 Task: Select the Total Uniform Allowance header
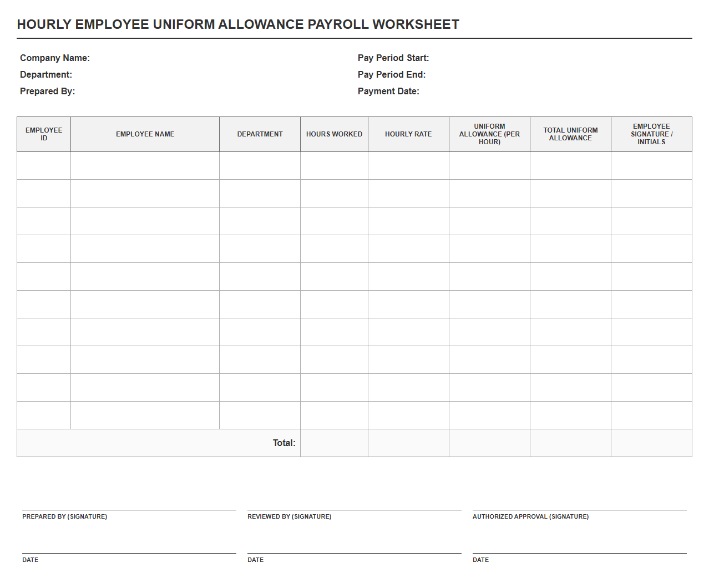coord(570,134)
